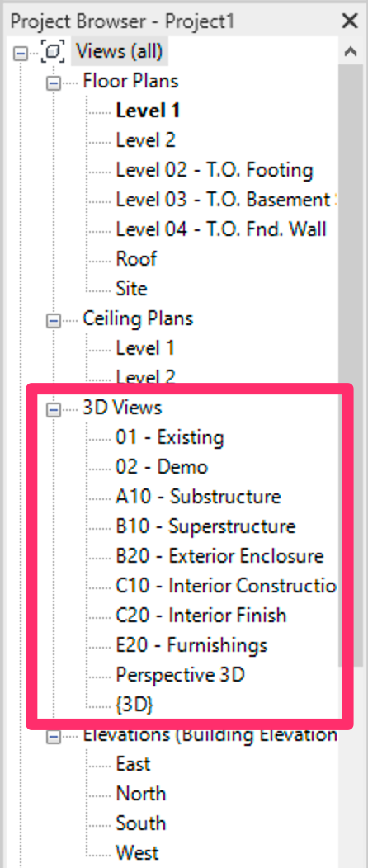Select E20 - Furnishings view
This screenshot has width=368, height=868.
[x=191, y=645]
